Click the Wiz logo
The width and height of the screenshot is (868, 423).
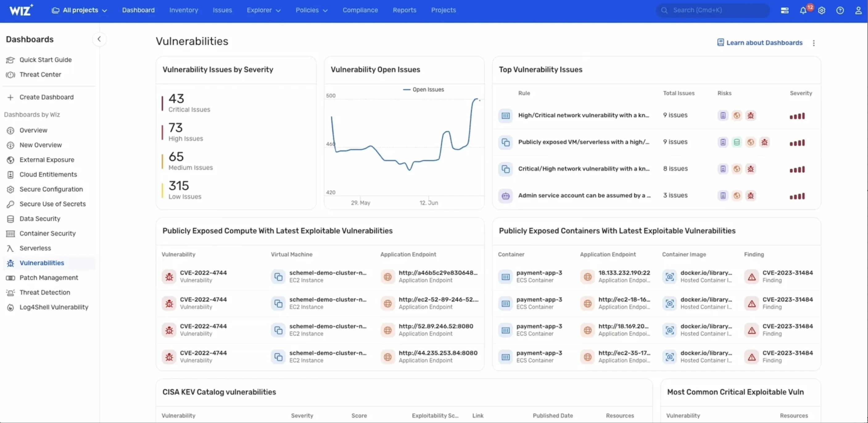21,10
